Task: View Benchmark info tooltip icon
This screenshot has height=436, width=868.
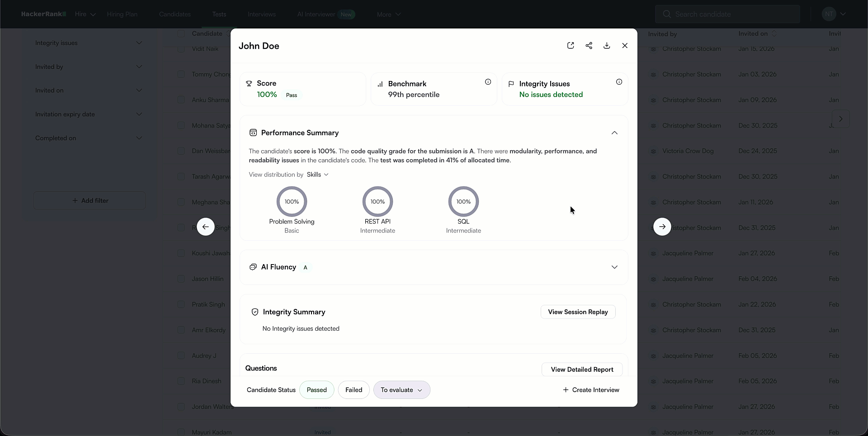Action: click(488, 82)
